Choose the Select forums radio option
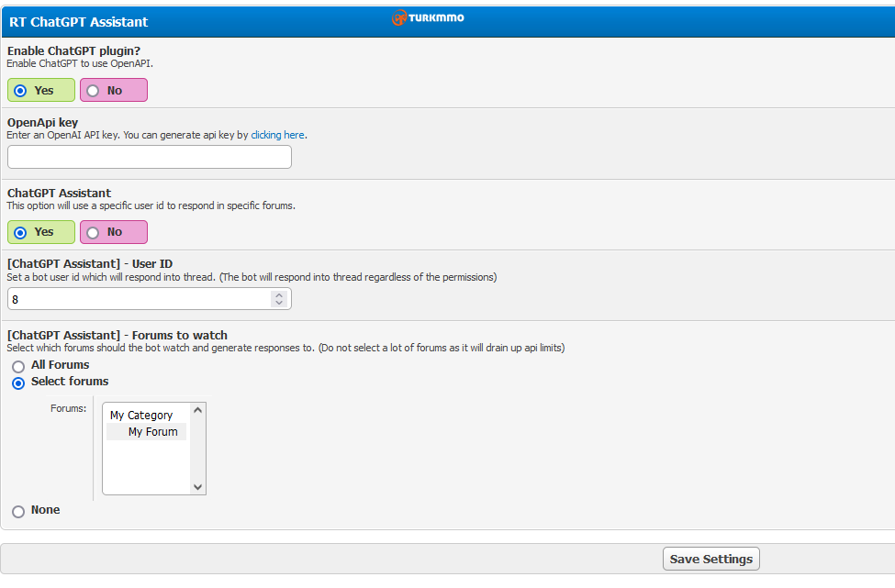This screenshot has width=895, height=588. [18, 383]
